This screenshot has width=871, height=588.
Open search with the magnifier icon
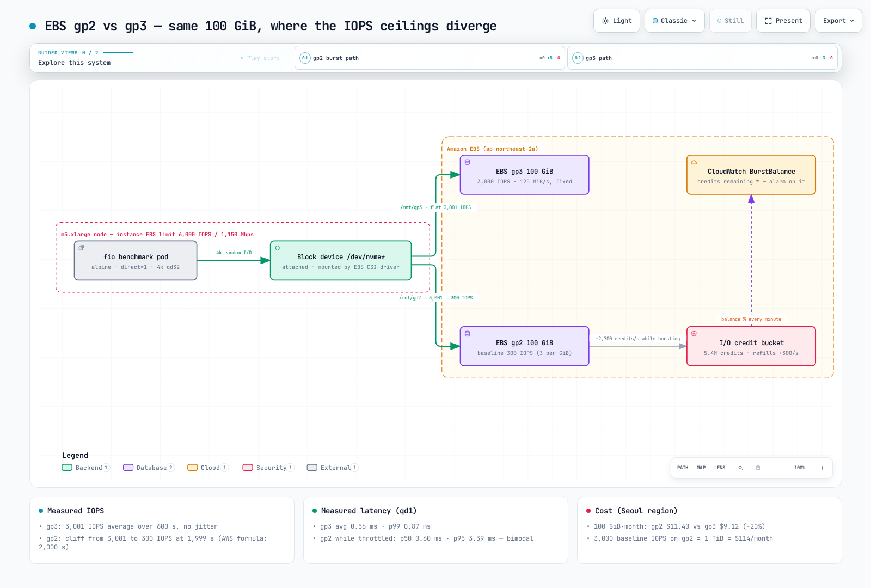pos(740,468)
